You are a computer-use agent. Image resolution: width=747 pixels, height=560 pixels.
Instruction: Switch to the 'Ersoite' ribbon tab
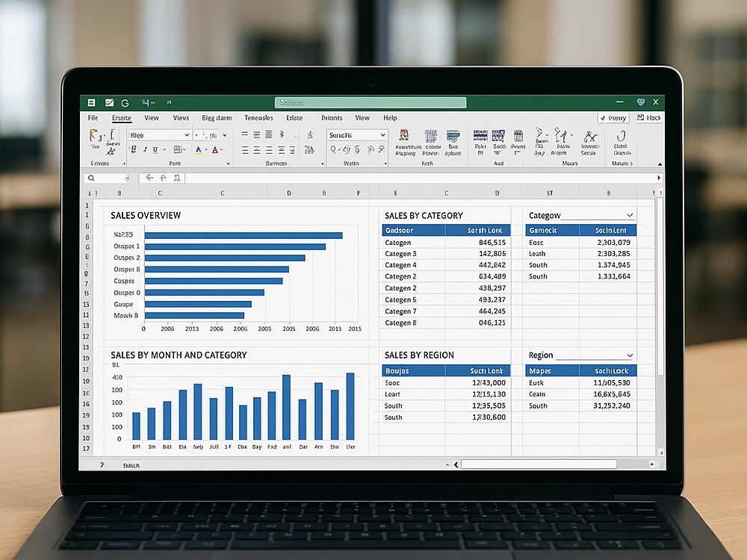pyautogui.click(x=122, y=118)
